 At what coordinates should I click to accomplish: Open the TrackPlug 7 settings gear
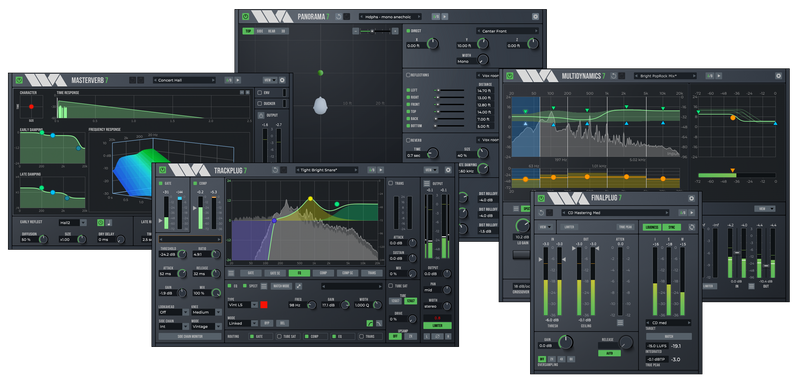448,170
